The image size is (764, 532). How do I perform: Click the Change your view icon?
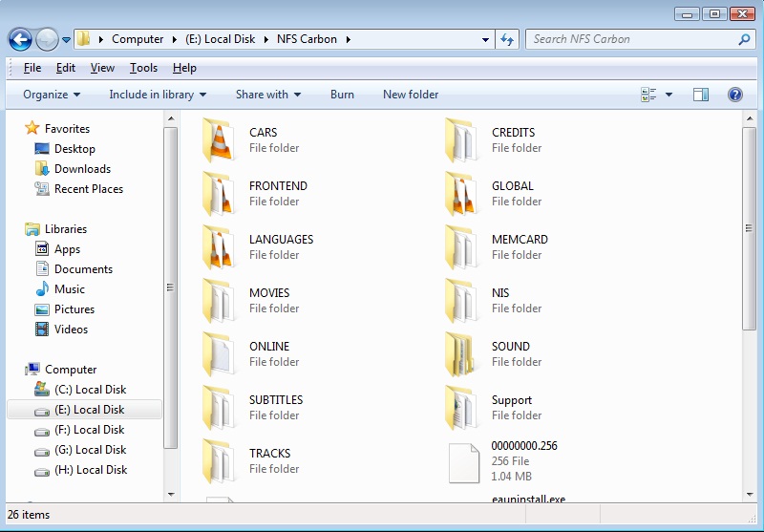[648, 95]
